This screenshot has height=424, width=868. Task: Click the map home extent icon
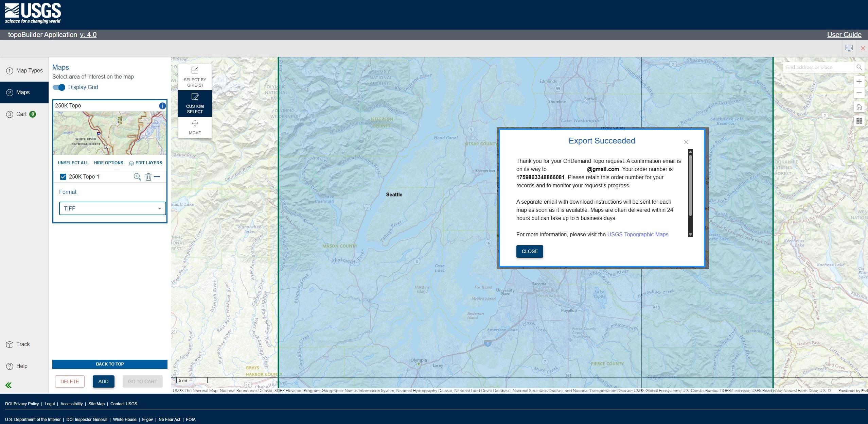[859, 107]
